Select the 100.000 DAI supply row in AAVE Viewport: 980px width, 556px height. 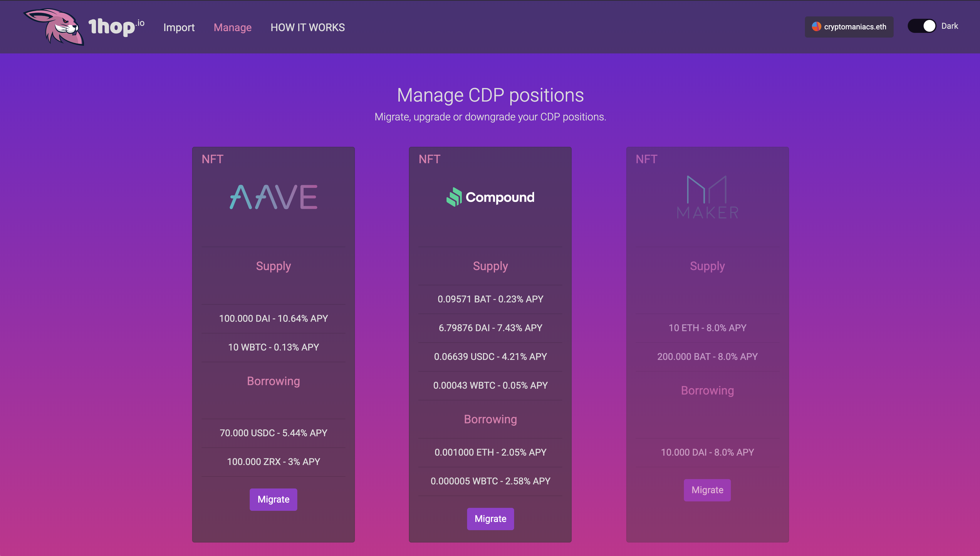(273, 319)
